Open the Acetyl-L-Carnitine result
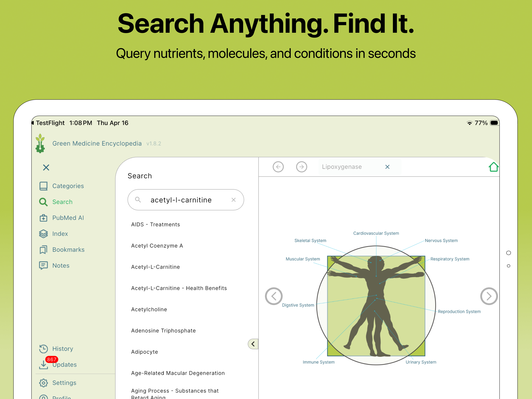This screenshot has width=532, height=399. coord(155,267)
